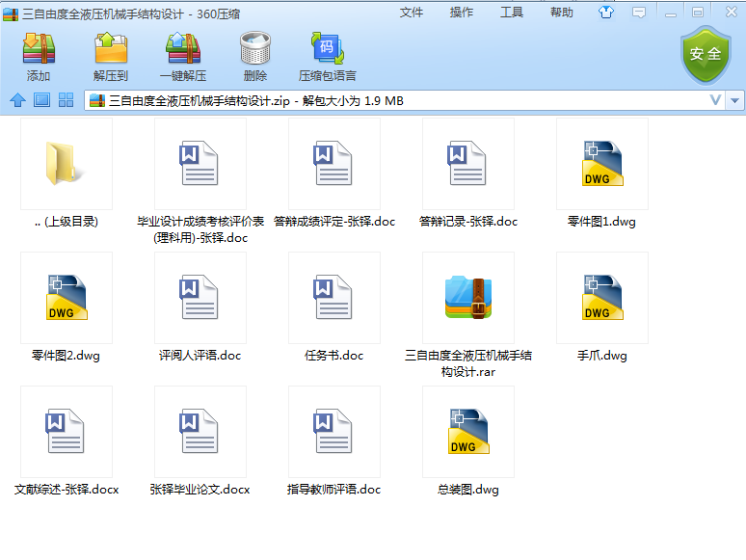Viewport: 746px width, 560px height.
Task: Click the 删除 (Delete) trash icon
Action: [255, 48]
